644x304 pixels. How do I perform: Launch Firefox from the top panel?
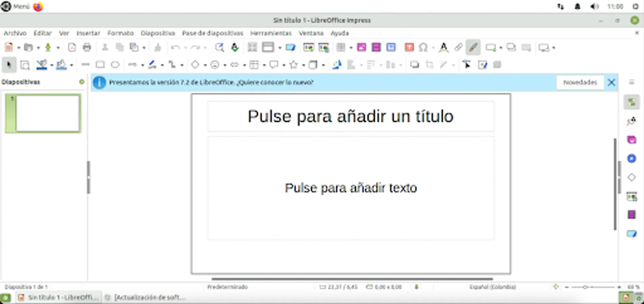38,6
